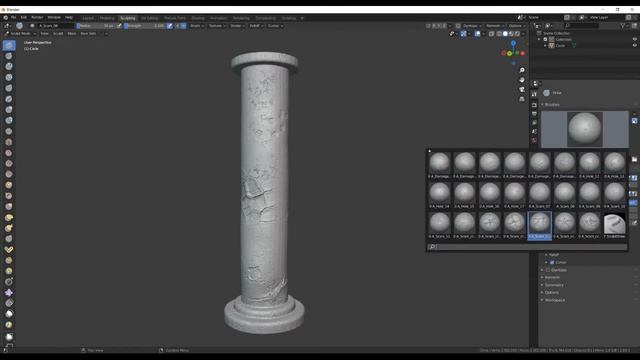Select the Inflate brush tool
Screen dimensions: 640x360
point(9,109)
